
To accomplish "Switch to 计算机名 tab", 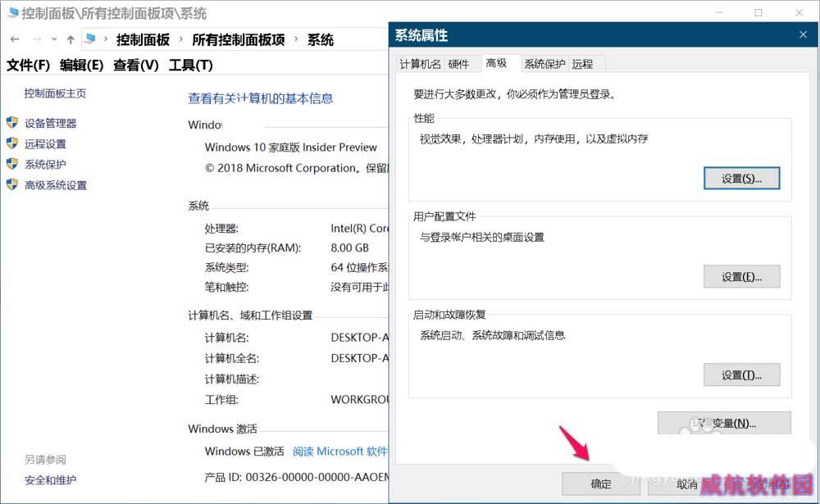I will 420,64.
